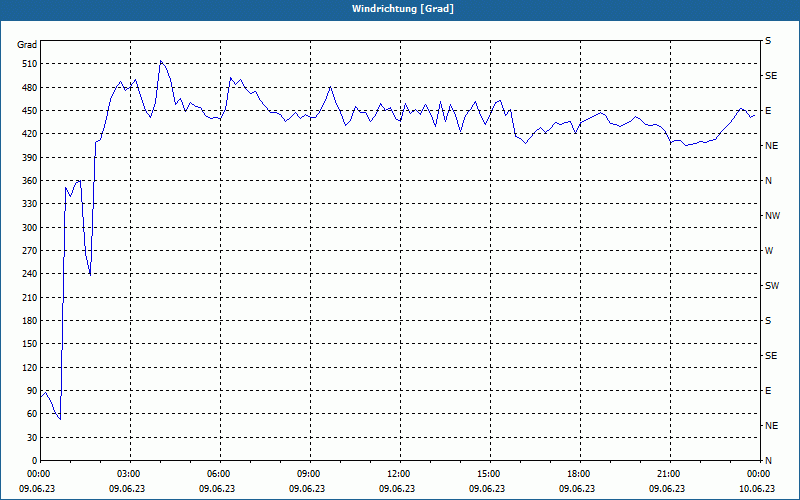Click the 180 y-axis value
Screen dimensions: 800x500
click(x=30, y=321)
